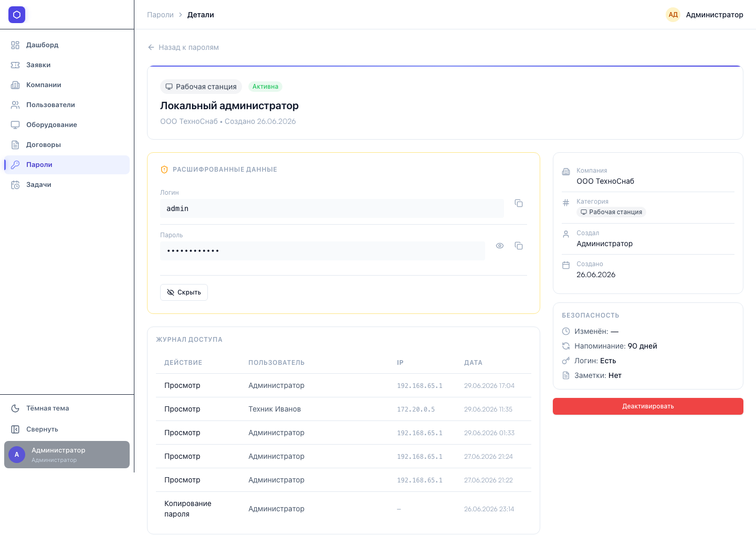Collapse the sidebar with Свернуть
The width and height of the screenshot is (756, 547).
(x=67, y=429)
